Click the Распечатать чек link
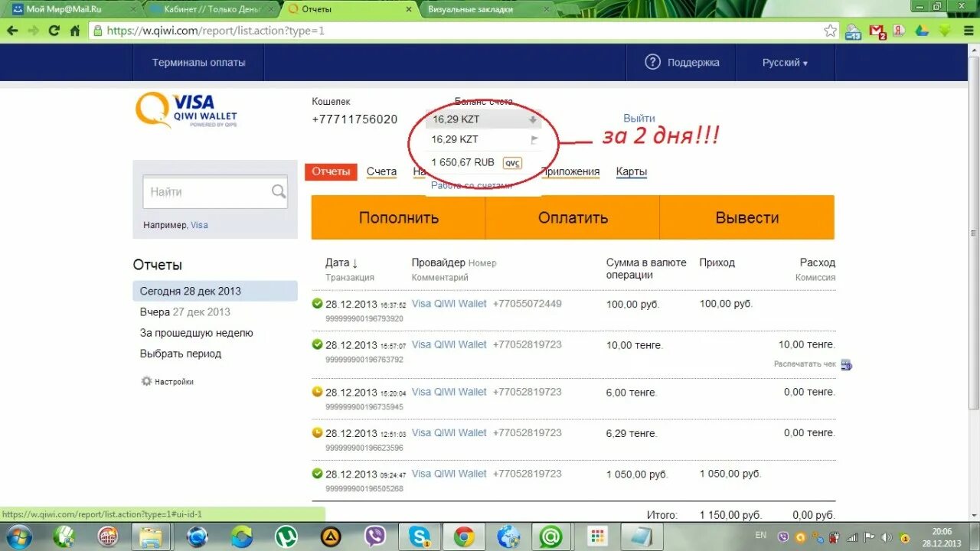This screenshot has height=551, width=980. pos(805,364)
